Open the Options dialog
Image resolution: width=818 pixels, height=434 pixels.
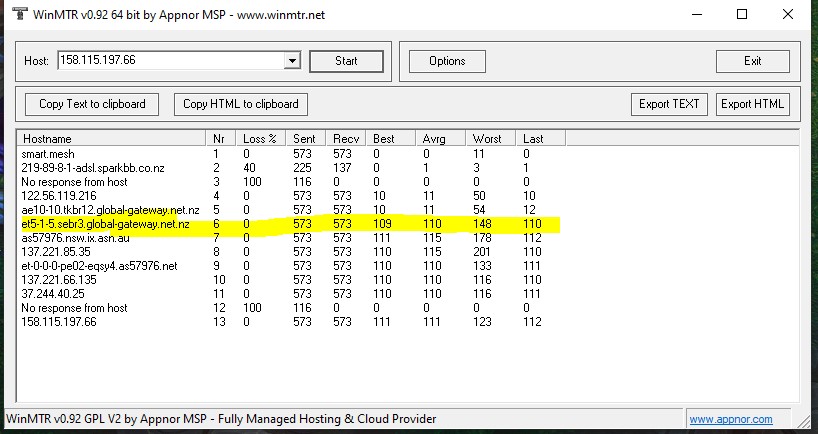click(447, 61)
